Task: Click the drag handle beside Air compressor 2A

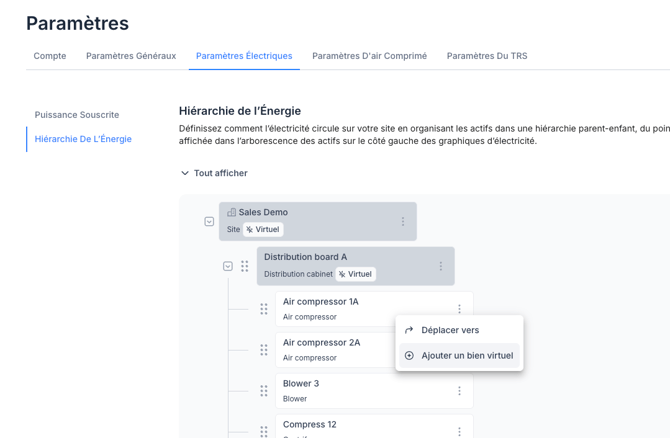Action: coord(264,350)
